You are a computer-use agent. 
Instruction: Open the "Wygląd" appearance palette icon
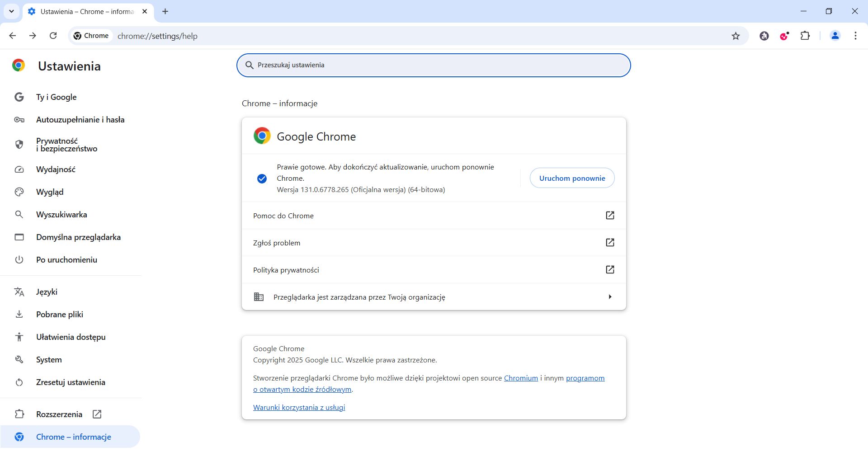tap(19, 192)
